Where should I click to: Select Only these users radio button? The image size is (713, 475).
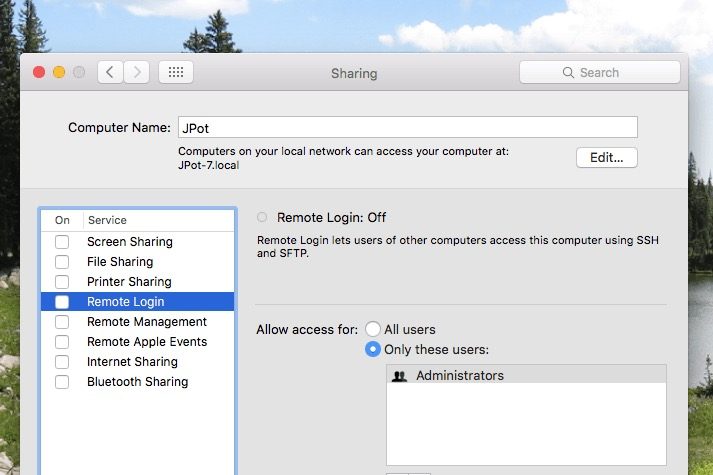[373, 349]
